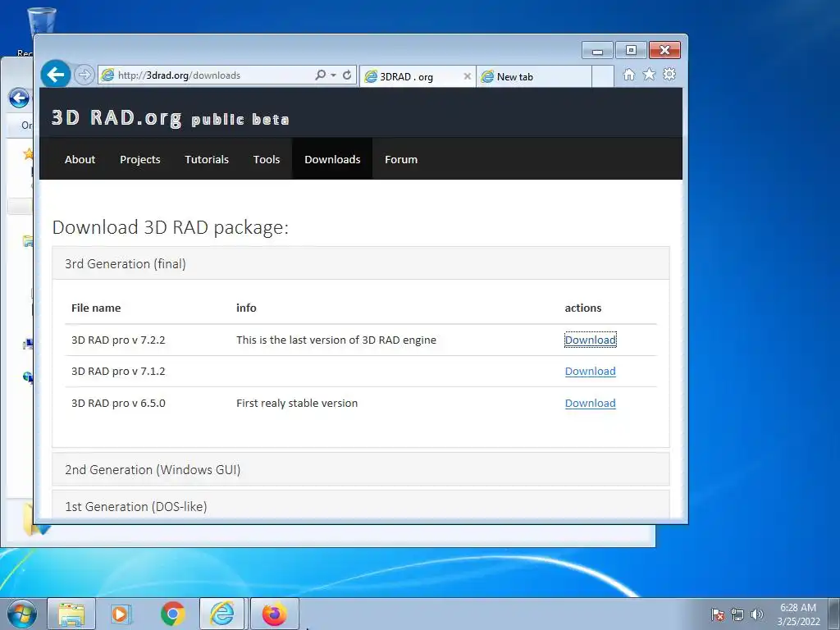Click the browser Back arrow button

56,74
